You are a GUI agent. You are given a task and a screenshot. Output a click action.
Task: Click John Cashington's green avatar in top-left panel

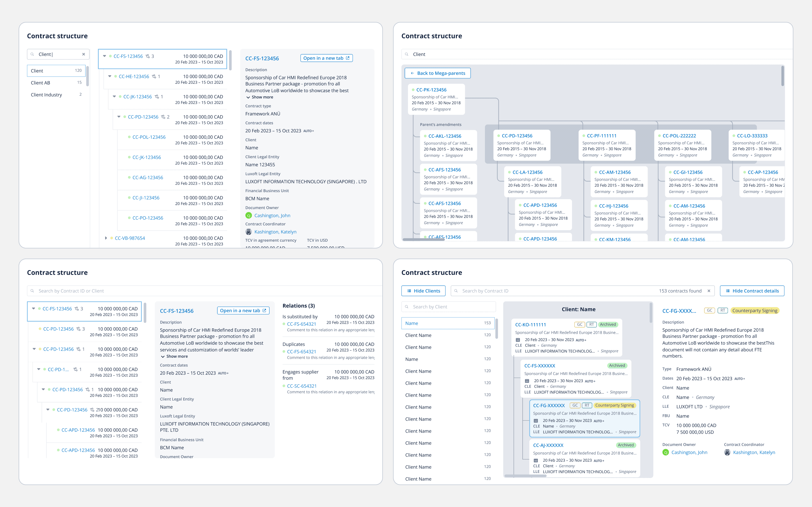tap(249, 215)
